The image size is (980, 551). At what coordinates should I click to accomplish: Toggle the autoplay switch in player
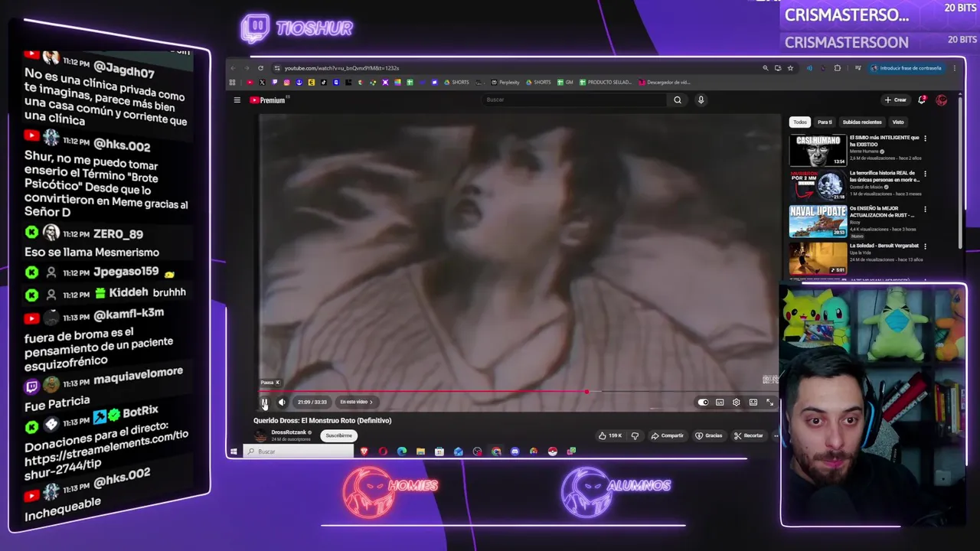[703, 402]
